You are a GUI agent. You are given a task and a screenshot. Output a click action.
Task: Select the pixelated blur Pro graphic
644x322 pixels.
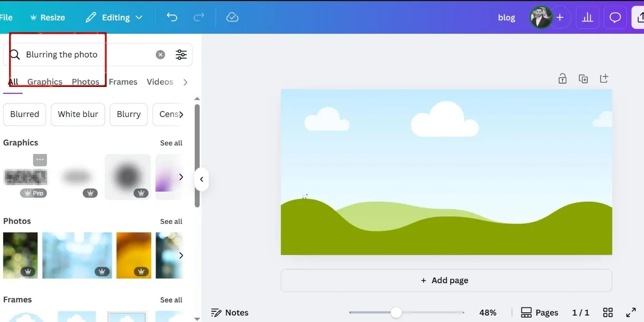25,177
